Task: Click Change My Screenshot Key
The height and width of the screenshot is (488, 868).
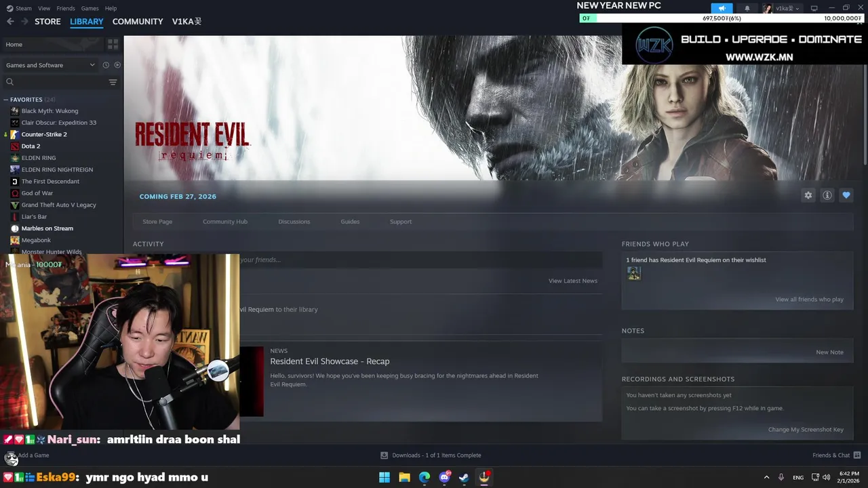Action: [x=806, y=430]
